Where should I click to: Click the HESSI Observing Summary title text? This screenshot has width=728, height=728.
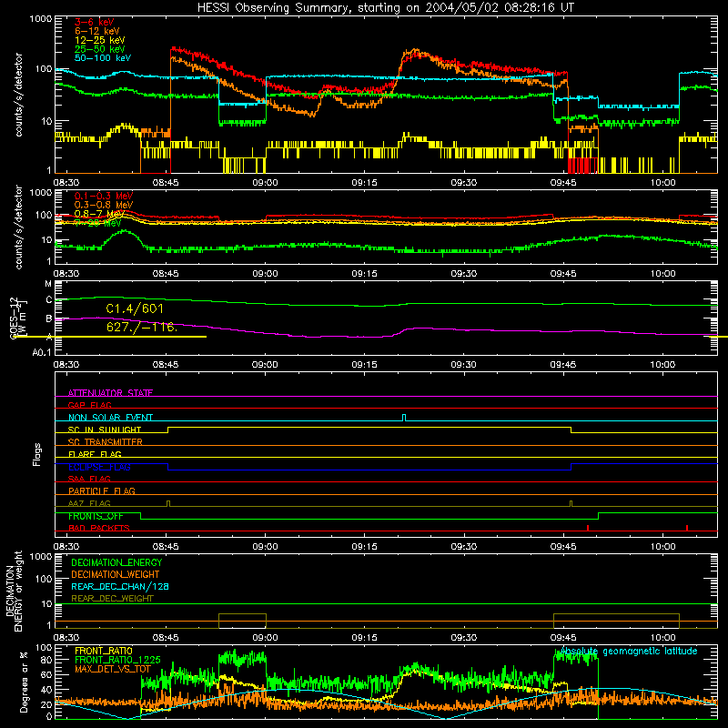pos(386,8)
